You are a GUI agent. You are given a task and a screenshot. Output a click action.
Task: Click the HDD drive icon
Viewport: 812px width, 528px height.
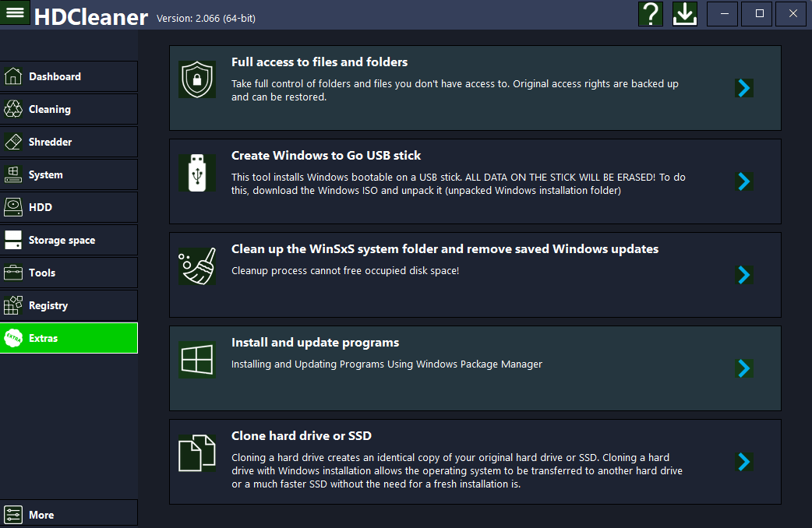point(13,207)
